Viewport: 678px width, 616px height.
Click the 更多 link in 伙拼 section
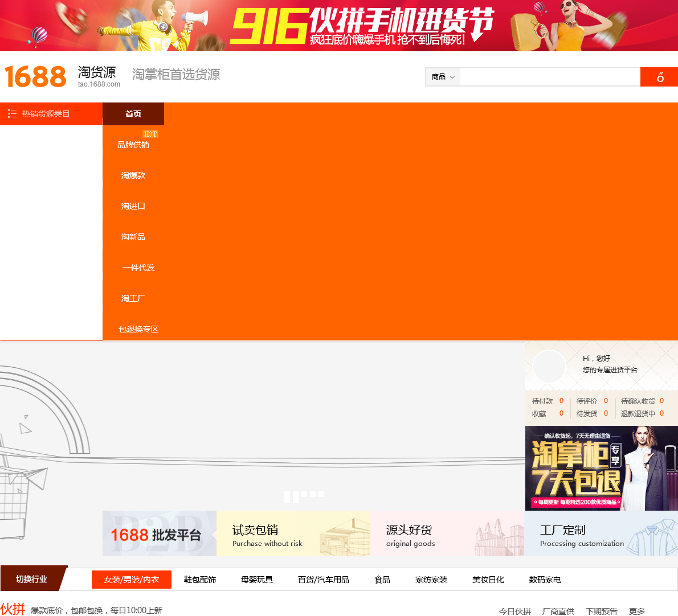pyautogui.click(x=637, y=611)
